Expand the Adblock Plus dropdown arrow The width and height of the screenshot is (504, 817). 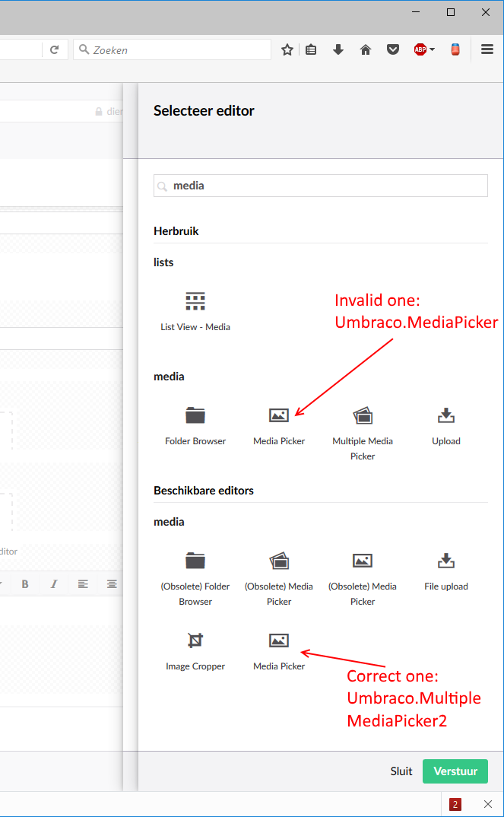[x=432, y=49]
